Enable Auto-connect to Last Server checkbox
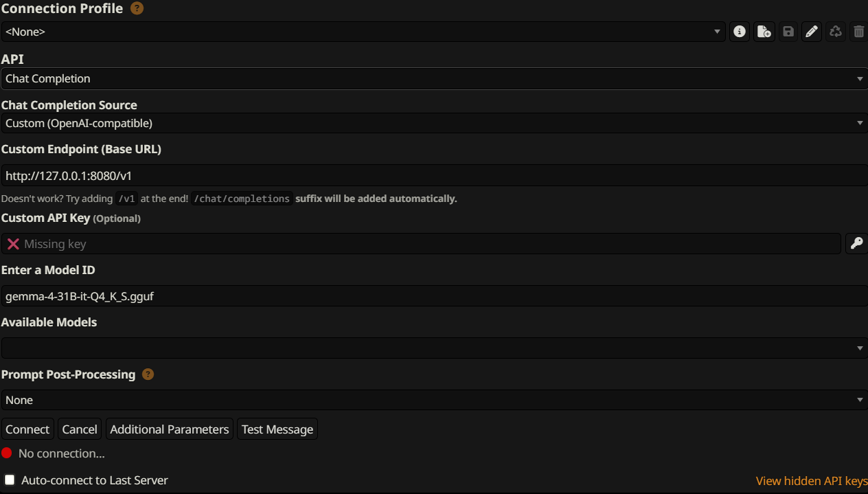Viewport: 868px width, 494px height. pyautogui.click(x=10, y=480)
